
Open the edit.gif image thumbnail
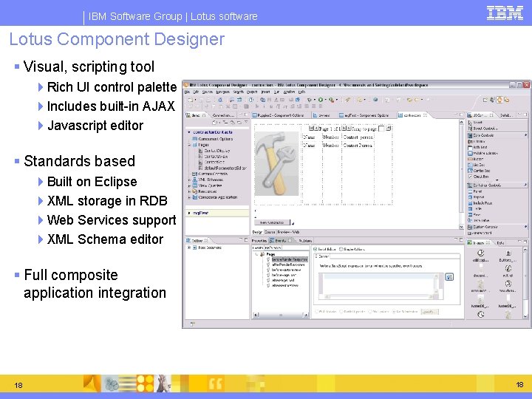pyautogui.click(x=508, y=271)
